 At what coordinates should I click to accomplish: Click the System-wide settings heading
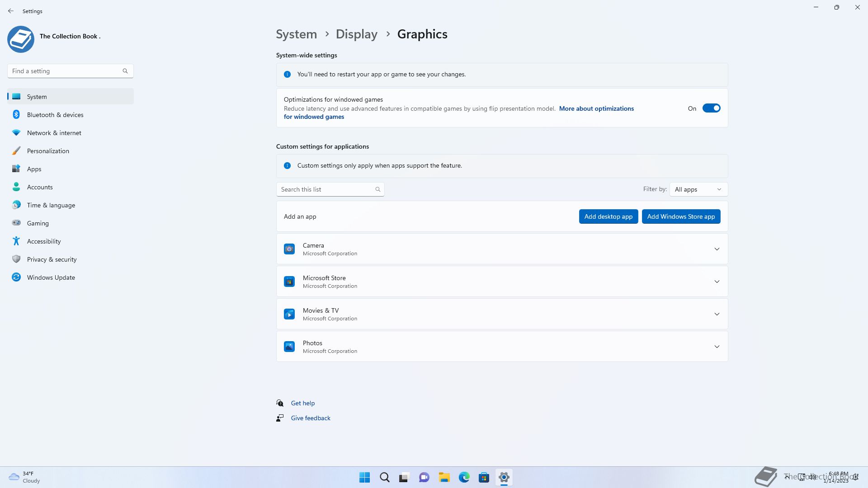[x=307, y=55]
